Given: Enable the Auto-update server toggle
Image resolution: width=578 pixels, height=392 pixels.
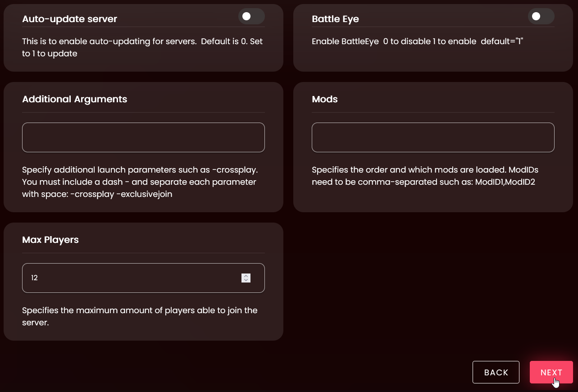Looking at the screenshot, I should (x=251, y=17).
